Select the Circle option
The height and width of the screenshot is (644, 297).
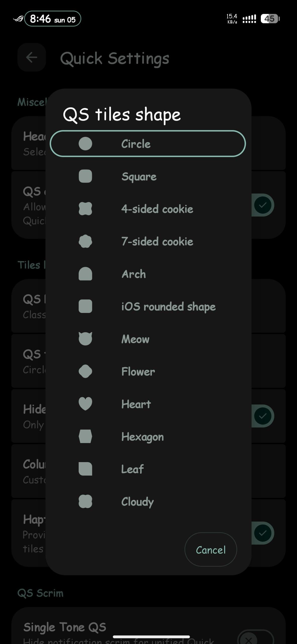tap(148, 144)
